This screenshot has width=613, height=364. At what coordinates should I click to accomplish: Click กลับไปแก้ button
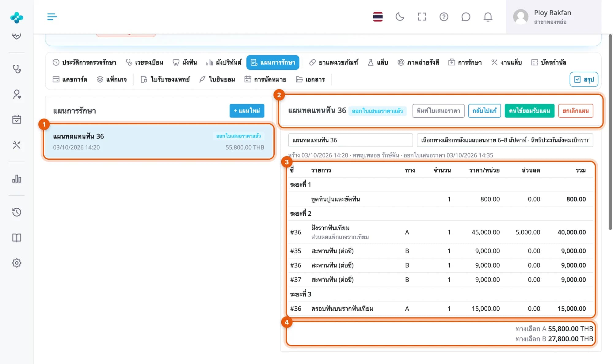(x=485, y=111)
